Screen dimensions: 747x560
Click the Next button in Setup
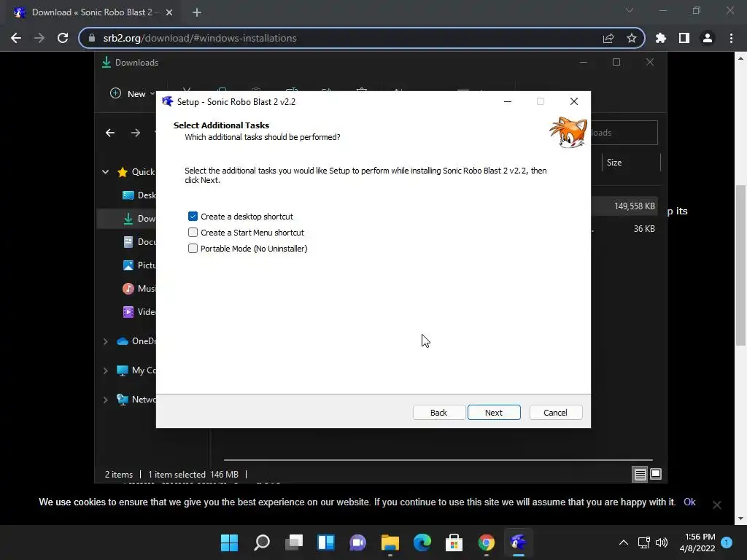click(494, 413)
